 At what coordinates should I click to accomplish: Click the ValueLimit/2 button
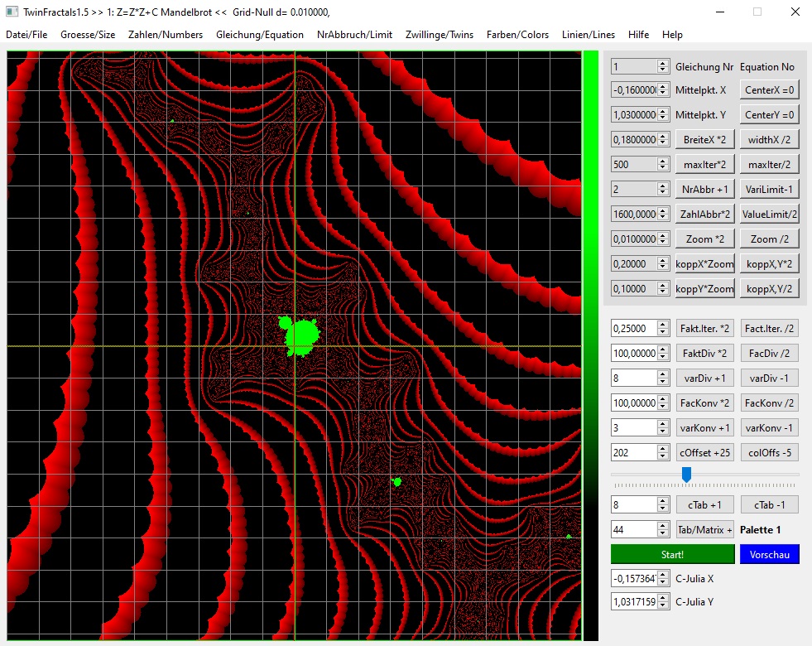(x=770, y=215)
